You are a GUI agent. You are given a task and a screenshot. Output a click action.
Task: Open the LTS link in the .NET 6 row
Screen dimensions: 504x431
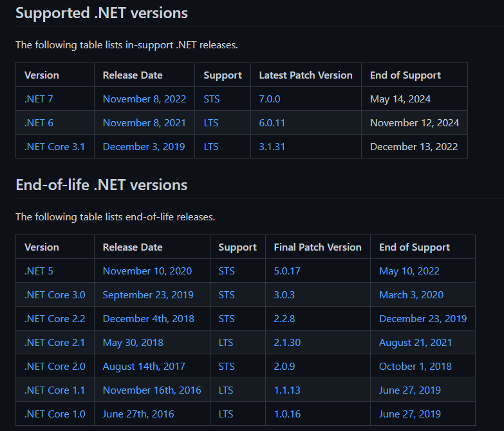pos(211,123)
